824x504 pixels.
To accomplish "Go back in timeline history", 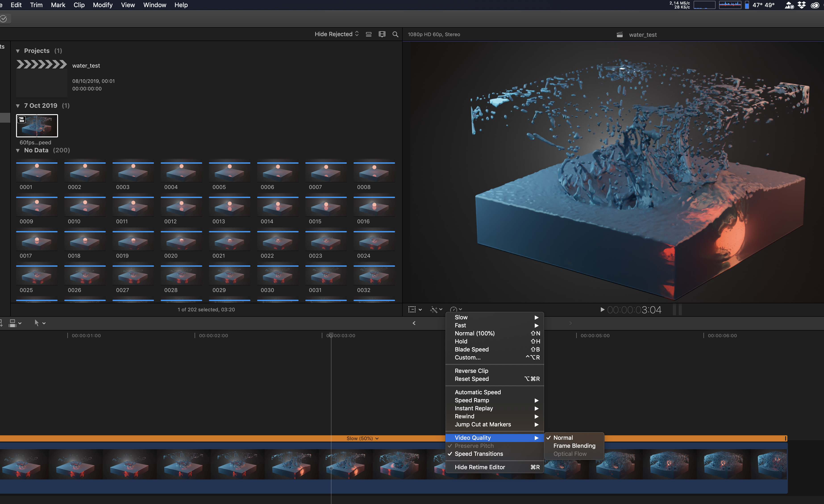I will (x=414, y=323).
